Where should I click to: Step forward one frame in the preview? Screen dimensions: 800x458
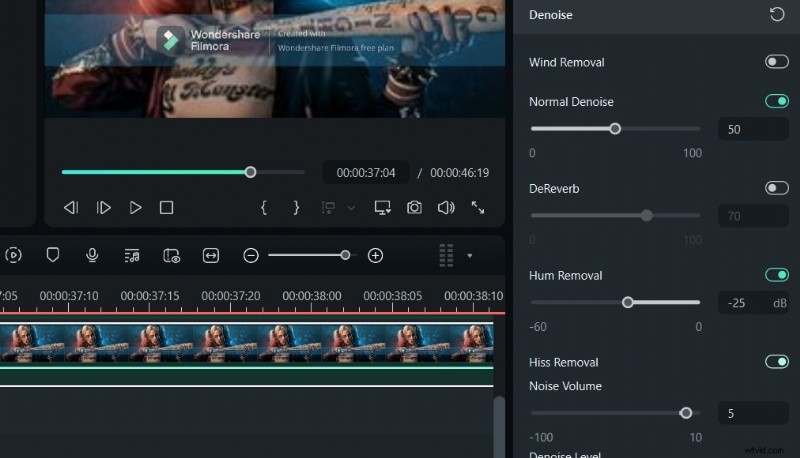pyautogui.click(x=104, y=208)
